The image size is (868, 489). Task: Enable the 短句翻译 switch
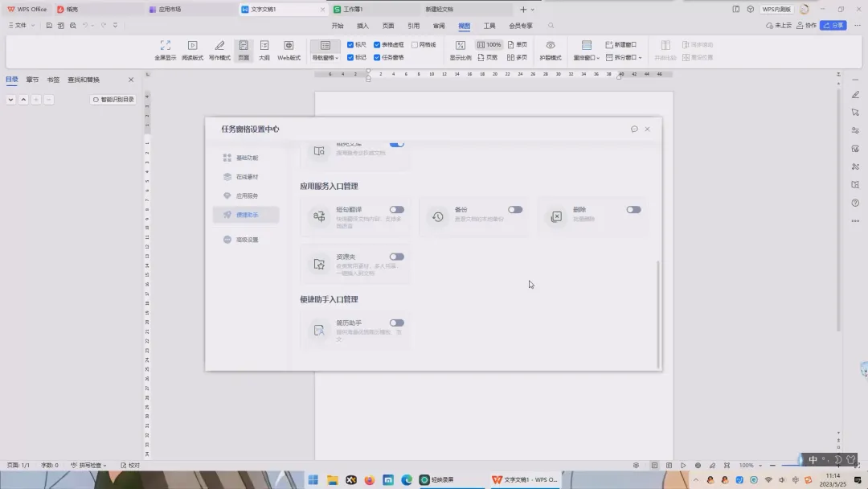(x=396, y=210)
